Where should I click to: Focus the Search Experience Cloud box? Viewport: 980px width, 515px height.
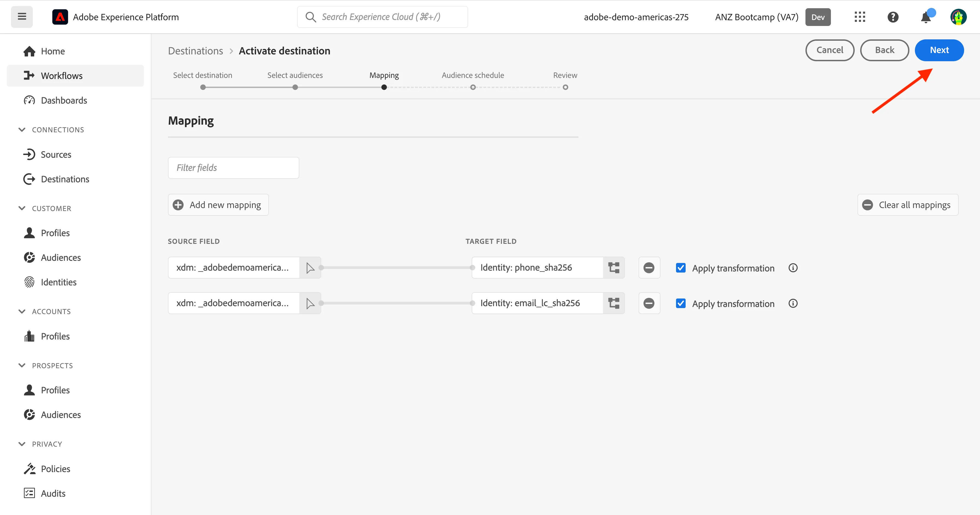[x=382, y=17]
